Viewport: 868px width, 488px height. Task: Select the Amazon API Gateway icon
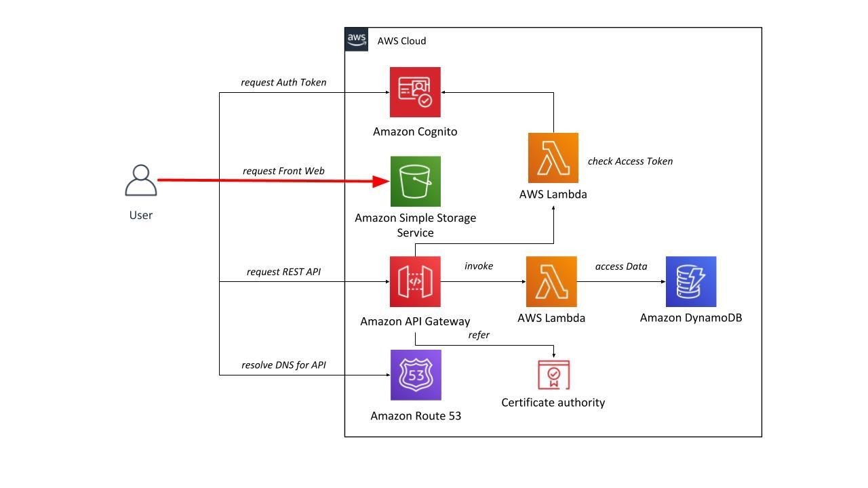point(415,281)
